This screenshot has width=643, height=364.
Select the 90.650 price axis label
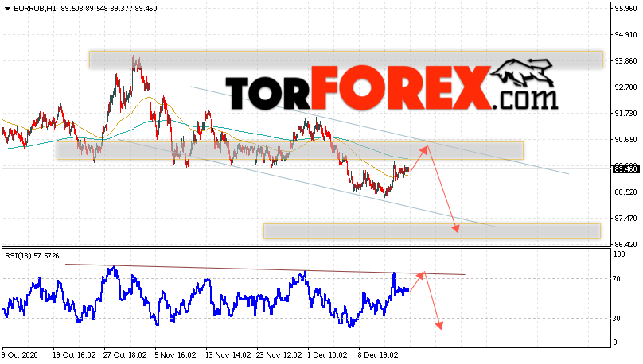(x=625, y=140)
